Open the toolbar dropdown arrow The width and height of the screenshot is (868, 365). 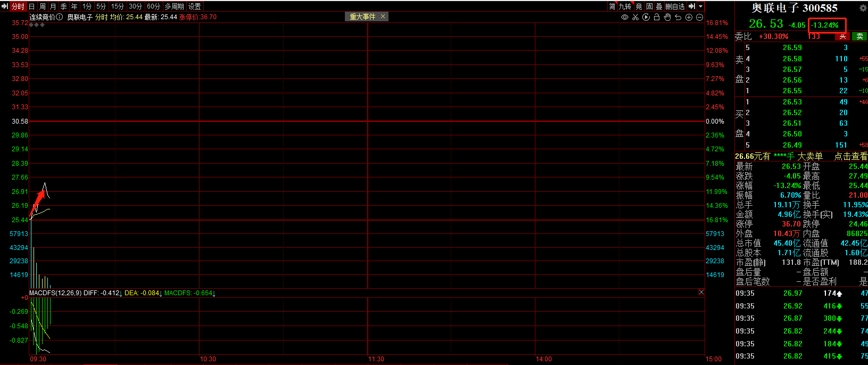coord(701,6)
